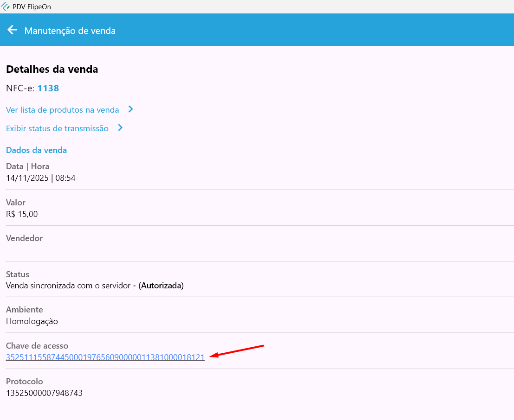514x420 pixels.
Task: Select the date and time value 14/11/2025
Action: [x=40, y=178]
